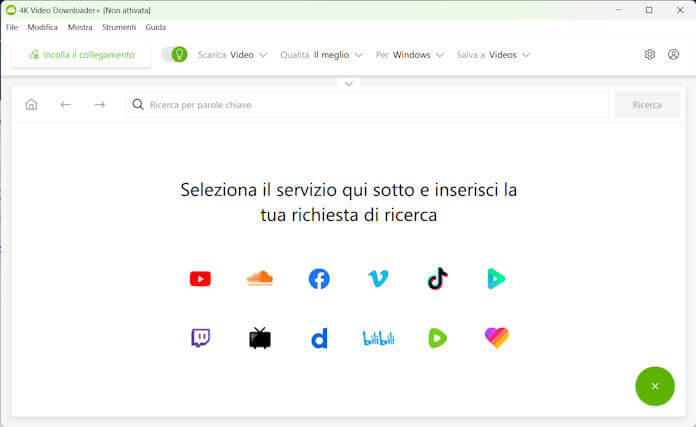Choose the green Rumble service icon
The image size is (696, 427).
(437, 338)
